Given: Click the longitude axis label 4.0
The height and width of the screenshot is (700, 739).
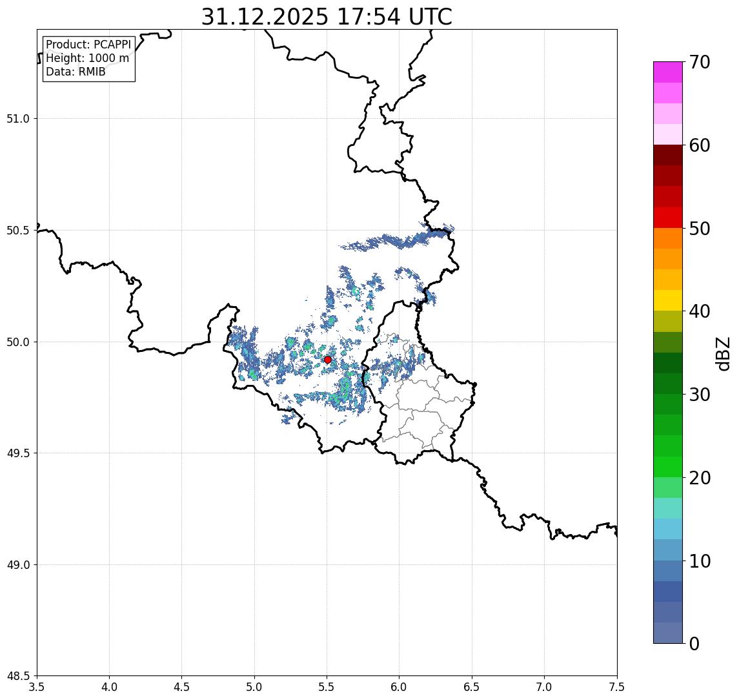Looking at the screenshot, I should point(109,687).
